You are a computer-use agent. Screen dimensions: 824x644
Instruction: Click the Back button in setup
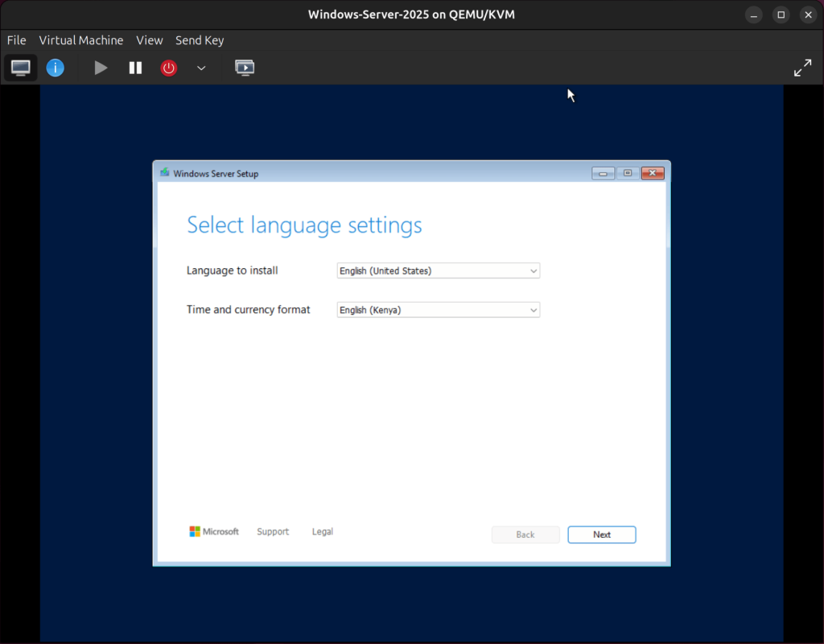tap(525, 534)
